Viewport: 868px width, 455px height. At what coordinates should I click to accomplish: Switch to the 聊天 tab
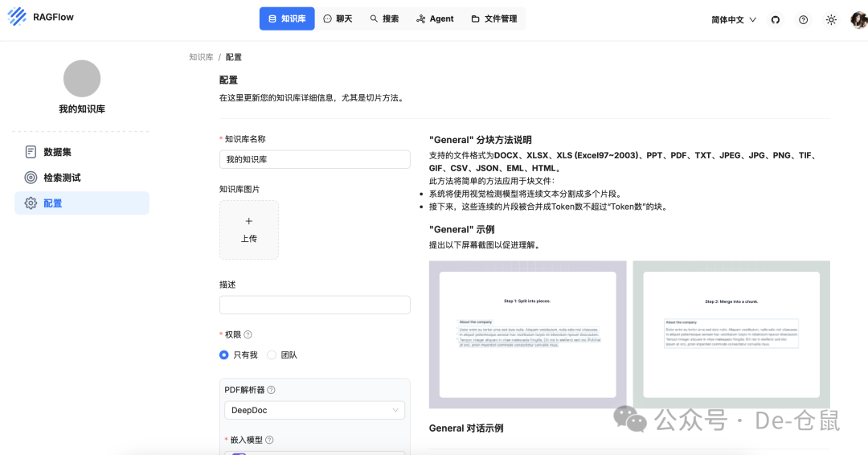pos(338,18)
